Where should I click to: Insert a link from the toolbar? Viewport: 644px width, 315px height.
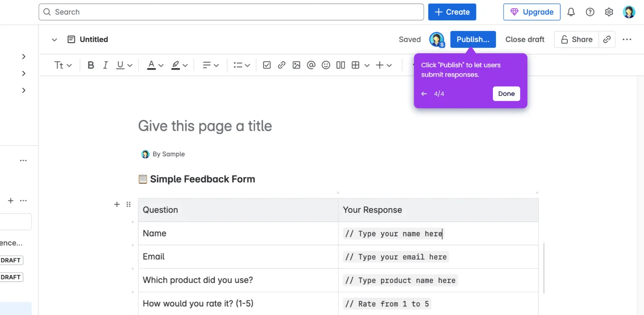click(x=281, y=65)
